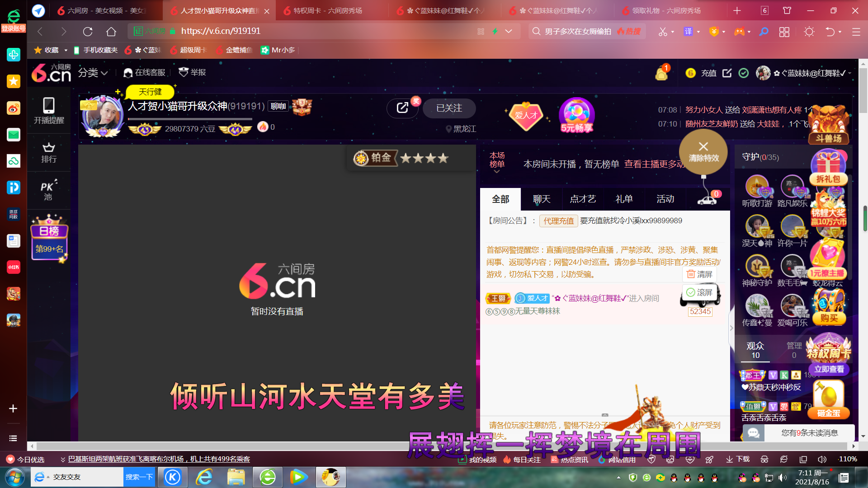Click the horizontal page scrollbar

point(442,446)
